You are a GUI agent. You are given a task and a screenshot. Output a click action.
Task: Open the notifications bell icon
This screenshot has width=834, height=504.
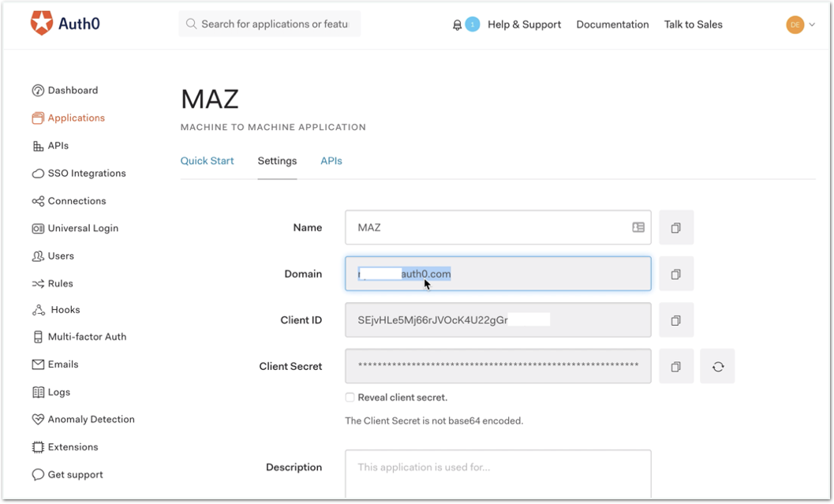tap(457, 24)
